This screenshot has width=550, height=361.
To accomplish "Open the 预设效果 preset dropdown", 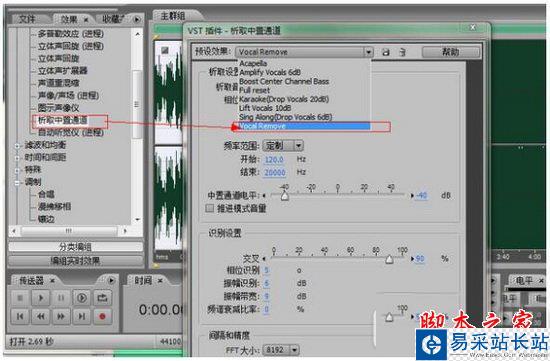I will pos(368,52).
